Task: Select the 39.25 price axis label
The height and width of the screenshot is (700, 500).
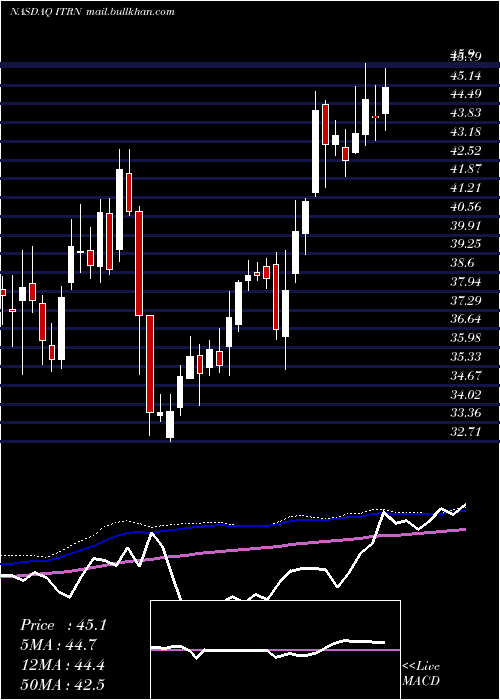Action: [x=466, y=244]
